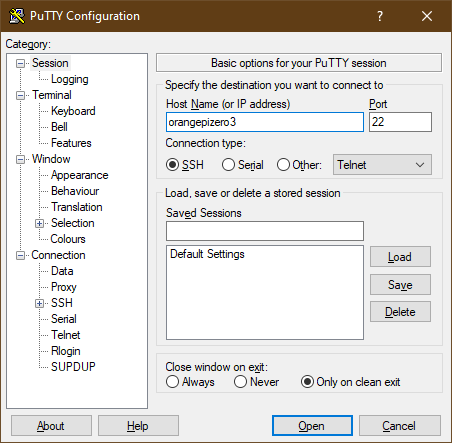Viewport: 452px width, 443px height.
Task: Collapse the Session tree node
Action: pyautogui.click(x=21, y=63)
